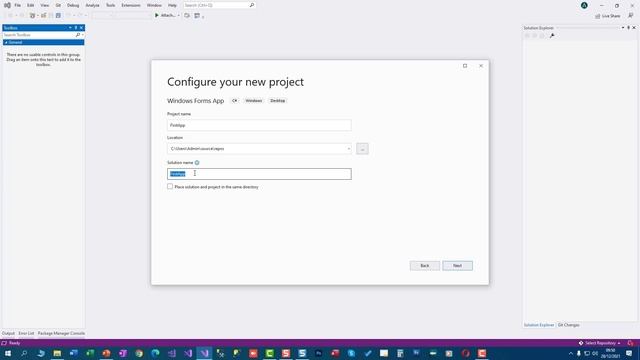640x360 pixels.
Task: Click the Select Repository status bar item
Action: 599,343
